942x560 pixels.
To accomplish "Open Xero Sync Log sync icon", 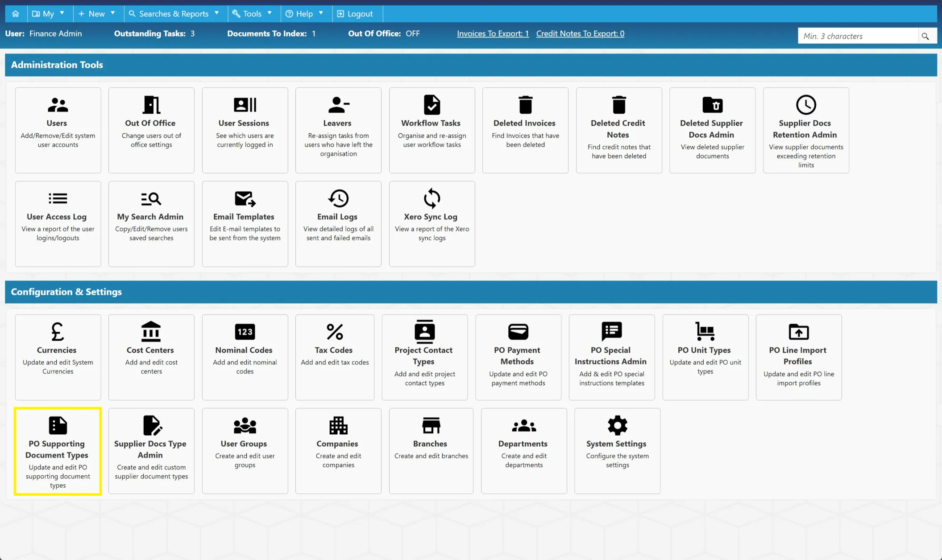I will click(x=432, y=198).
